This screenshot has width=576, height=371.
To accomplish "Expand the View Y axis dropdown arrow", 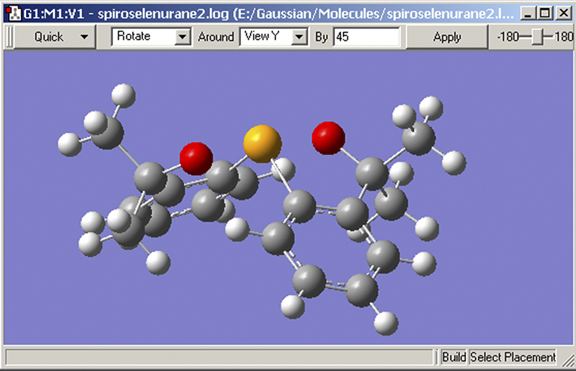I will coord(299,37).
